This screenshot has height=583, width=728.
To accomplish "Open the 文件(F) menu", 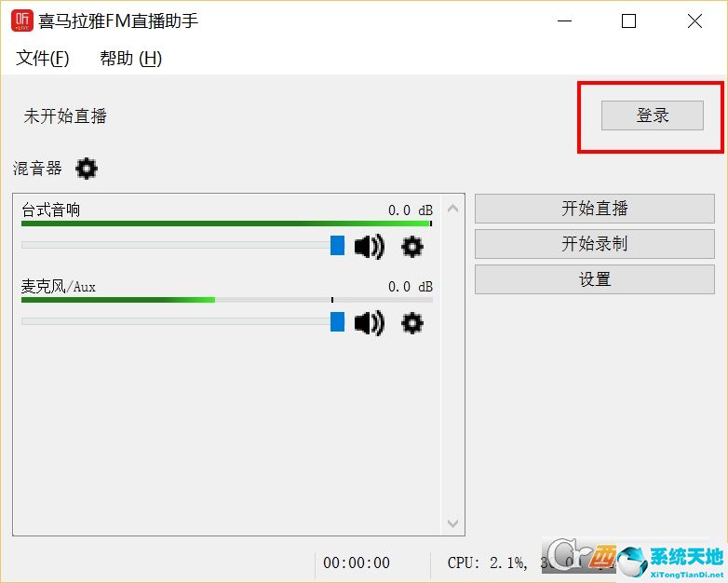I will pos(42,58).
